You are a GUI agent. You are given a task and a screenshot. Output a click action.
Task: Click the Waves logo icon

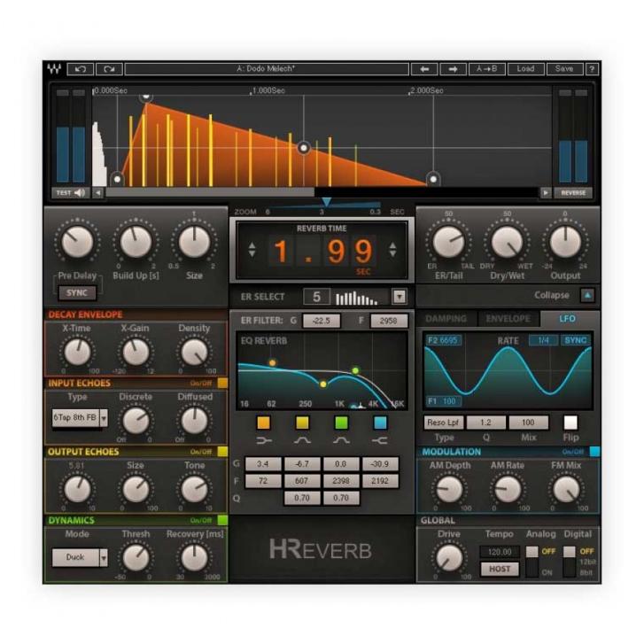(54, 68)
